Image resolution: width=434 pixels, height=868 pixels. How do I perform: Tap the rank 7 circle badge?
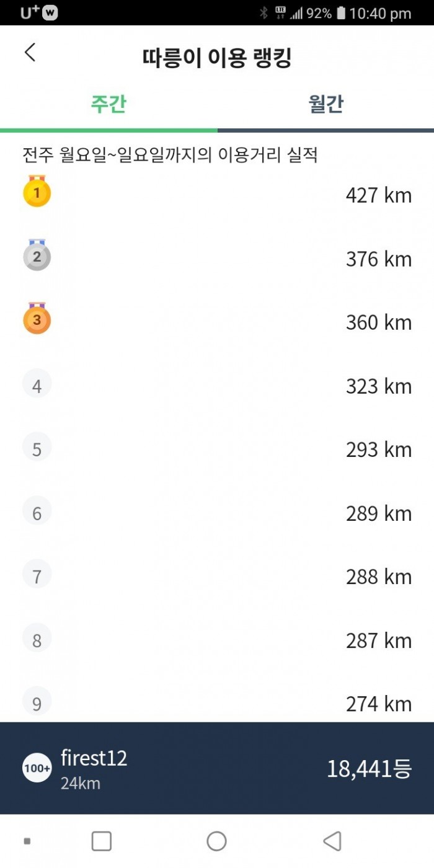37,575
